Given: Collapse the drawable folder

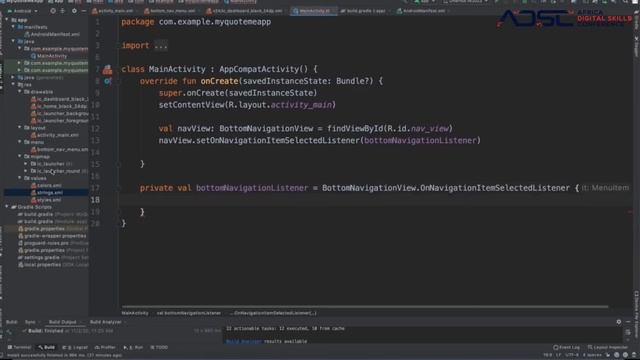Looking at the screenshot, I should point(20,92).
